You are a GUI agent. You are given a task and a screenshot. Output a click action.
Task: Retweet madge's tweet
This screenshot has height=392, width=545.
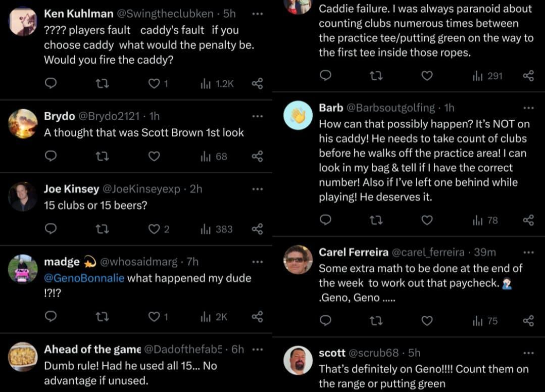102,316
